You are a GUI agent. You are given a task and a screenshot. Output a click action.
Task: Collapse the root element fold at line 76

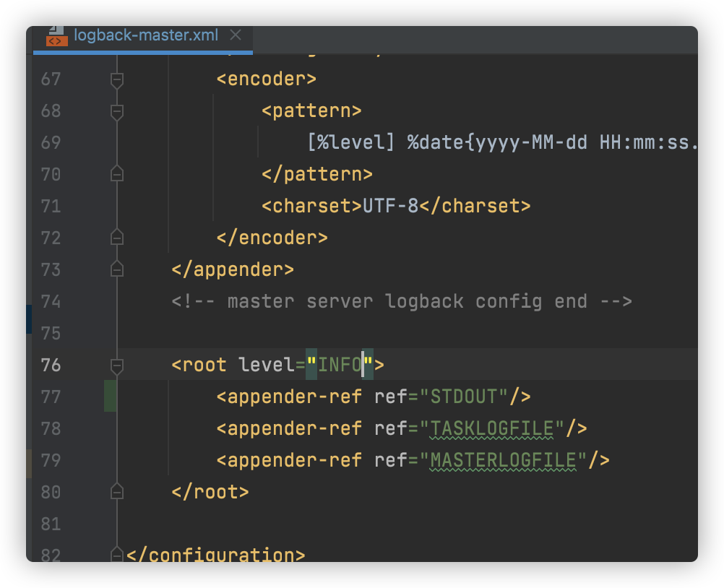(x=116, y=366)
